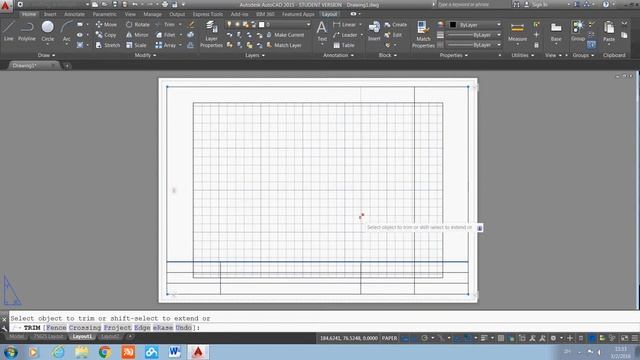The image size is (640, 360).
Task: Select the Polyline tool
Action: (x=27, y=31)
